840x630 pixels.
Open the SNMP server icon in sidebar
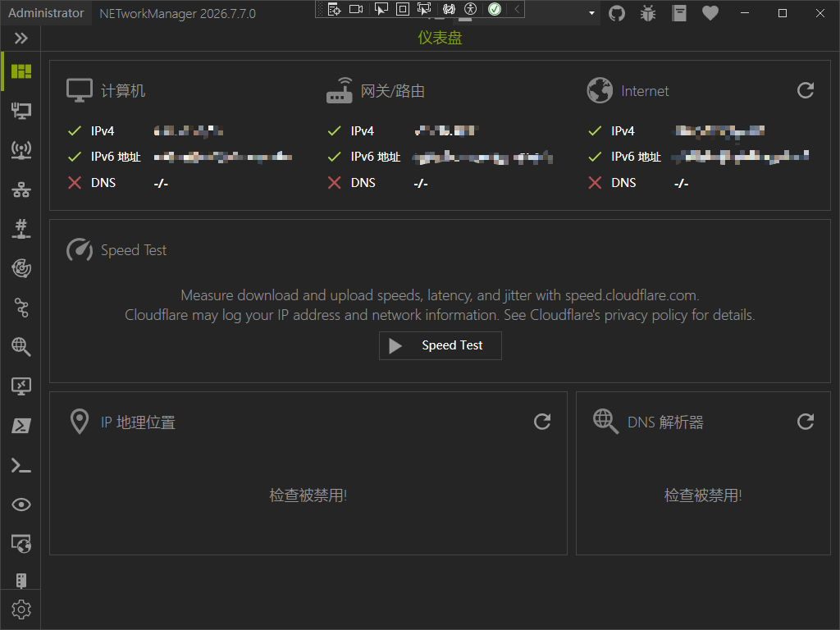[x=21, y=580]
